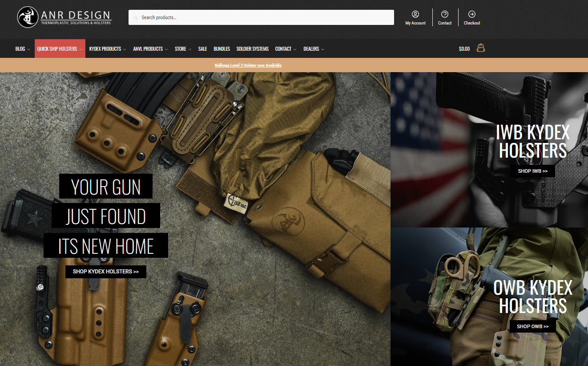Image resolution: width=588 pixels, height=366 pixels.
Task: Expand Kydex Products dropdown arrow
Action: pos(125,49)
